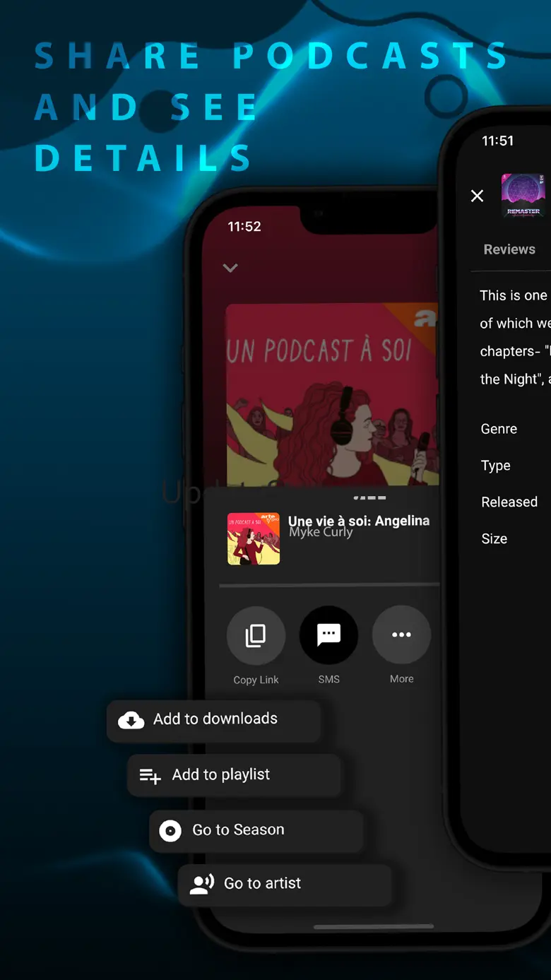
Task: Click the 'This is one' description text
Action: (x=514, y=296)
